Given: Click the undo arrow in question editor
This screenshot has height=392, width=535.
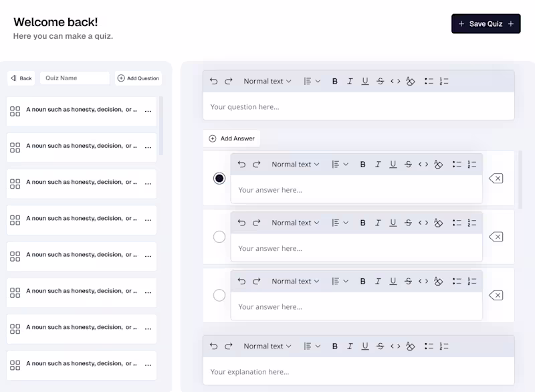Looking at the screenshot, I should (x=213, y=81).
